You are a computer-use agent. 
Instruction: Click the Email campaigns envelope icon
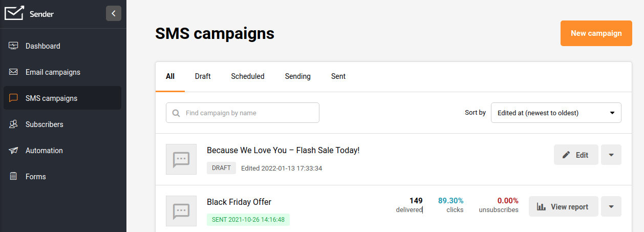pos(14,72)
